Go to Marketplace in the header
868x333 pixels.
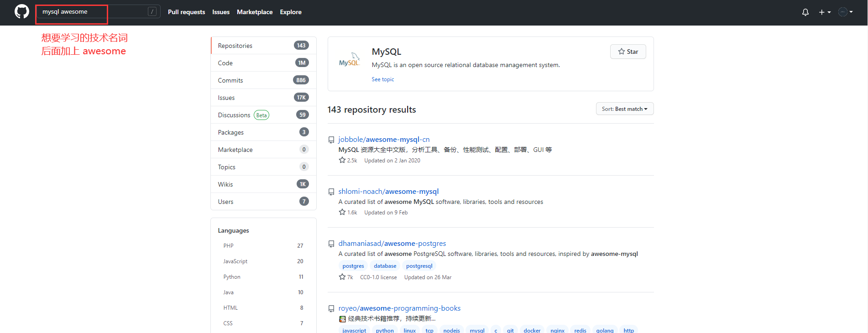[255, 12]
